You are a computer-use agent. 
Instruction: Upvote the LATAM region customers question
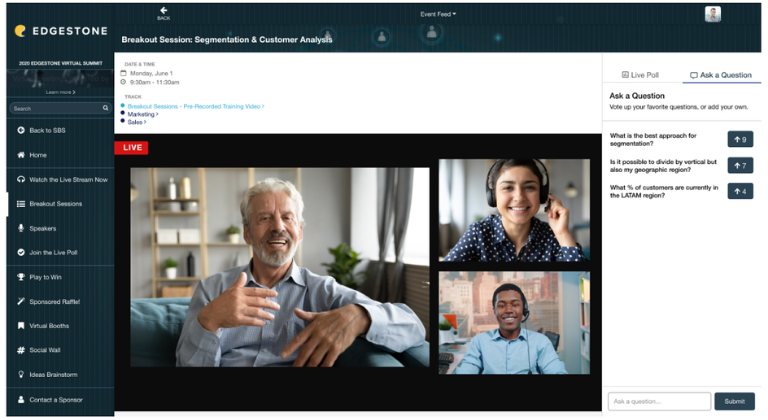pos(740,191)
